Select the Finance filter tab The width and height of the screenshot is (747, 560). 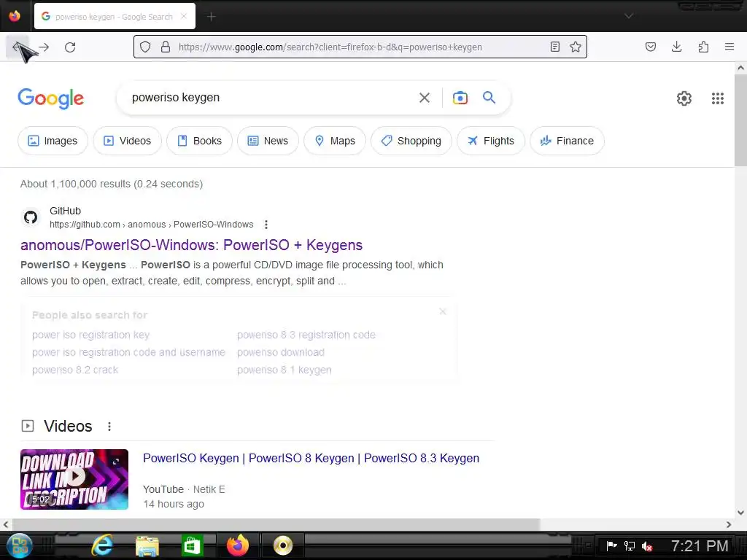tap(567, 141)
